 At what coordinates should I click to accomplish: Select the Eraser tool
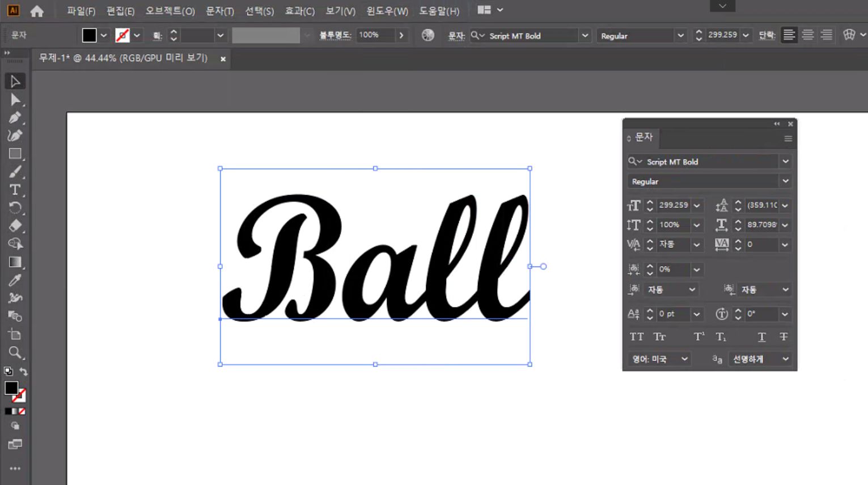[15, 226]
